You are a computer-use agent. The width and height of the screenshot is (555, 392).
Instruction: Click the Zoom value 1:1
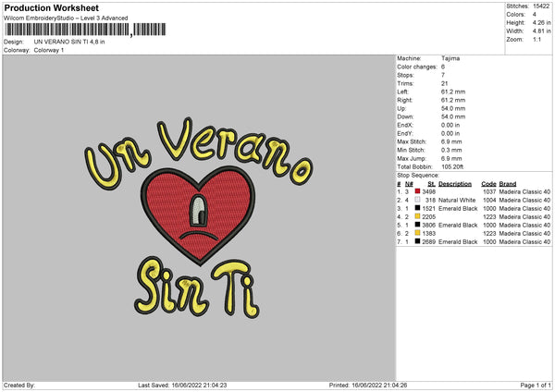(536, 39)
